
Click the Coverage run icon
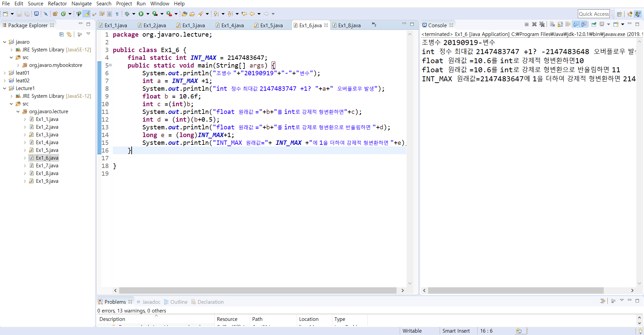155,14
